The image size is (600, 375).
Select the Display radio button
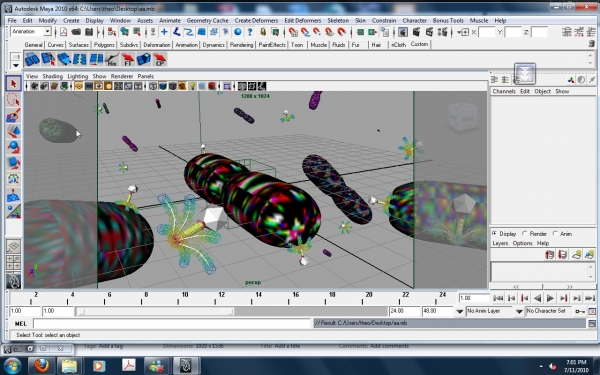point(494,233)
